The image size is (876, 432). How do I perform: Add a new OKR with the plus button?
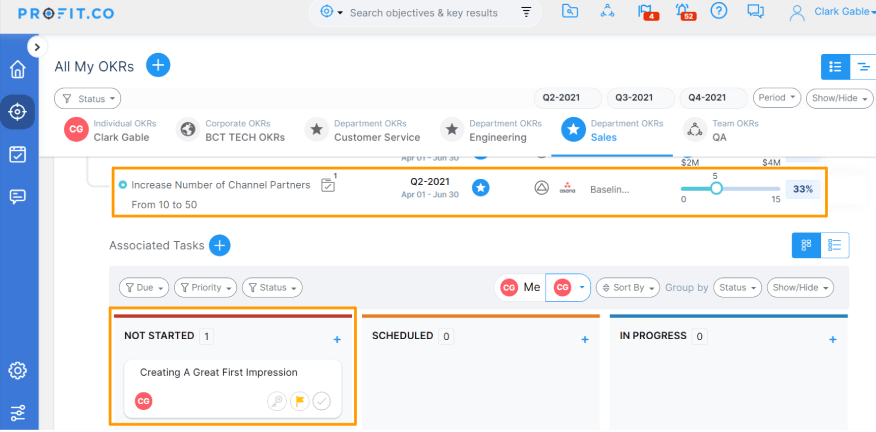(158, 65)
